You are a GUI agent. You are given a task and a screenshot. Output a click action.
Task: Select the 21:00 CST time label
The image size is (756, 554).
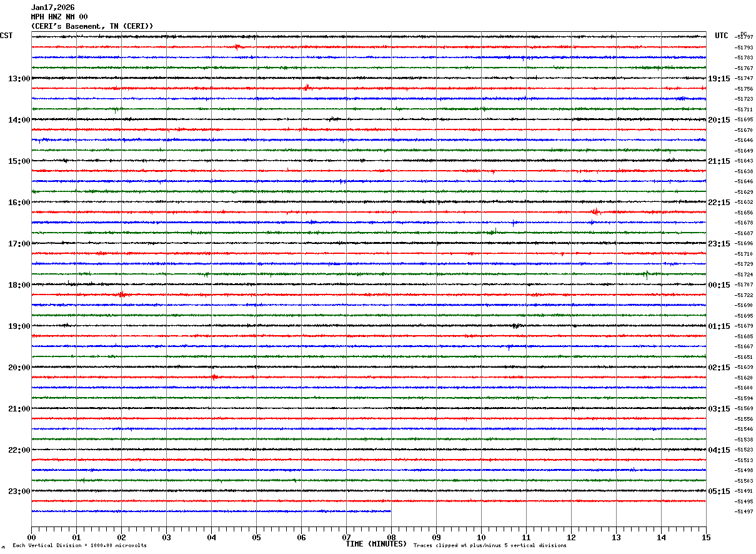(19, 409)
